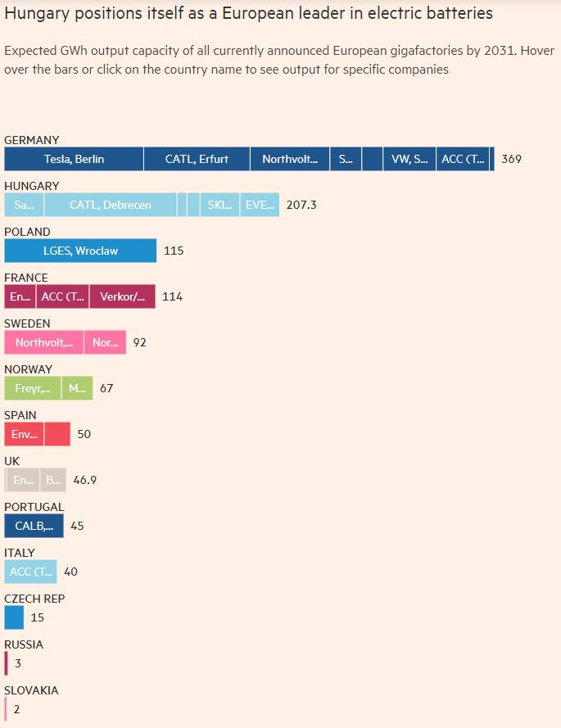The image size is (561, 728).
Task: Select the Freyr segment in Norway's bar
Action: click(x=33, y=388)
